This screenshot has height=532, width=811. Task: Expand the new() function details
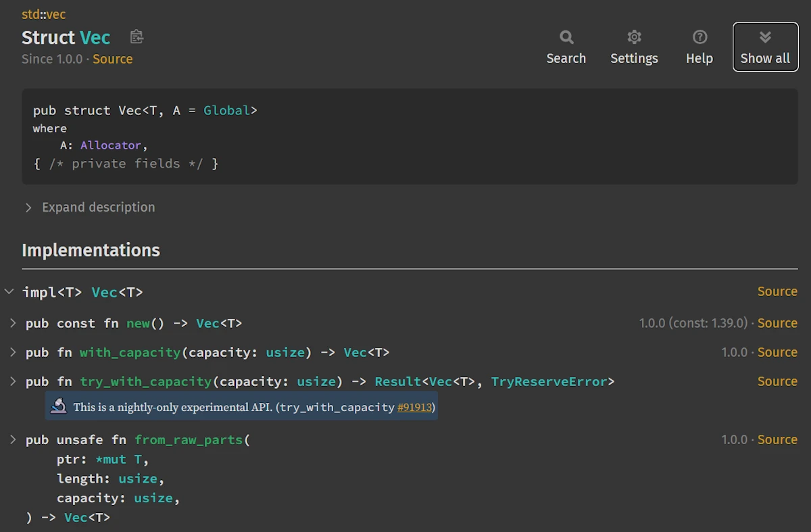tap(13, 323)
